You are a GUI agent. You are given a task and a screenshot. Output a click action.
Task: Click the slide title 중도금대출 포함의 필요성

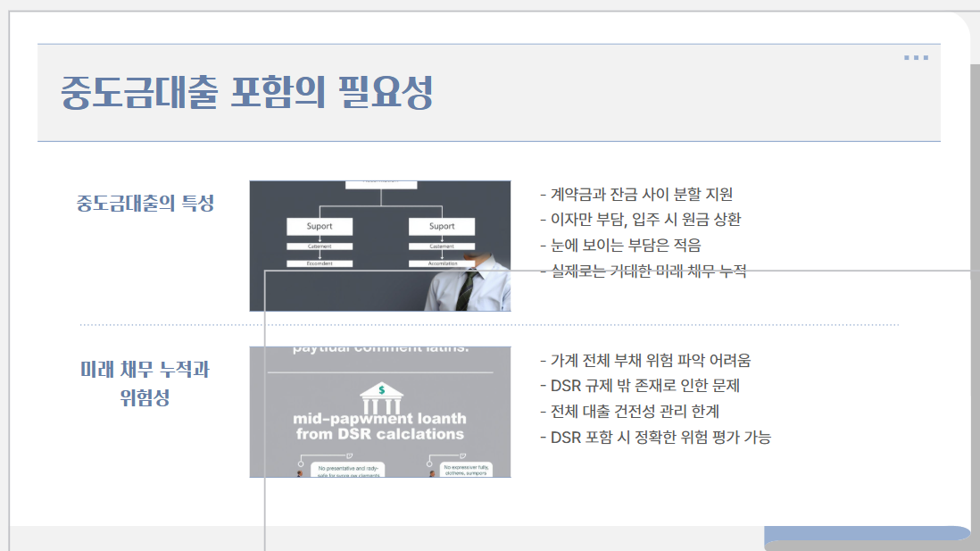[x=247, y=92]
